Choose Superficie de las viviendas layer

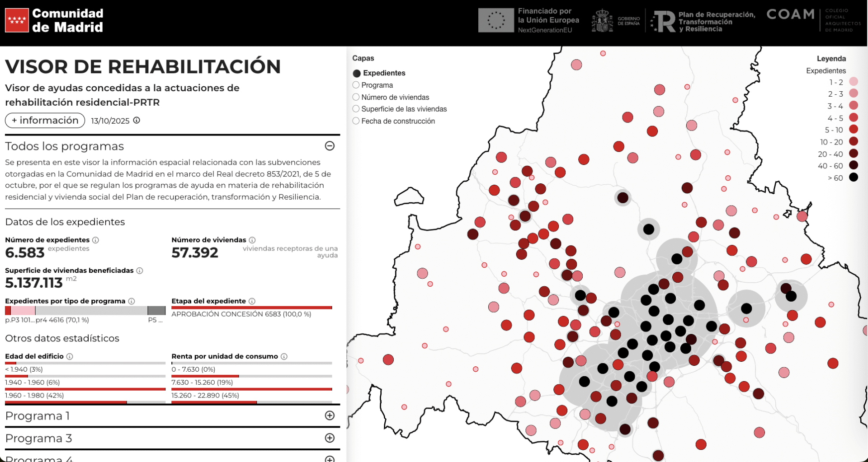tap(356, 109)
